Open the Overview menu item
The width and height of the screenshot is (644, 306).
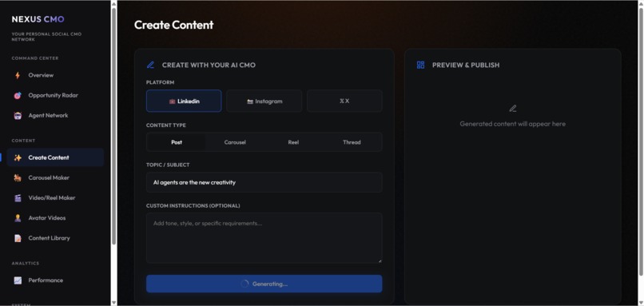point(55,75)
